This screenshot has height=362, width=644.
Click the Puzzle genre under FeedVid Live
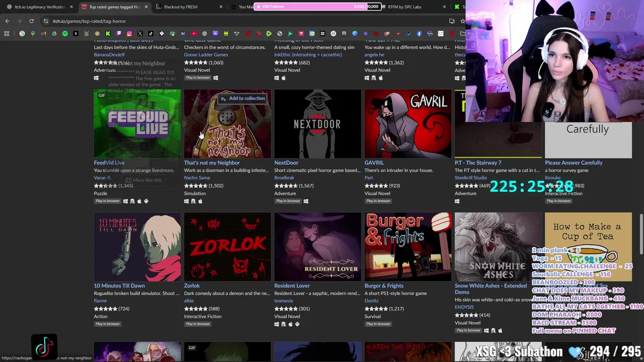click(x=100, y=194)
